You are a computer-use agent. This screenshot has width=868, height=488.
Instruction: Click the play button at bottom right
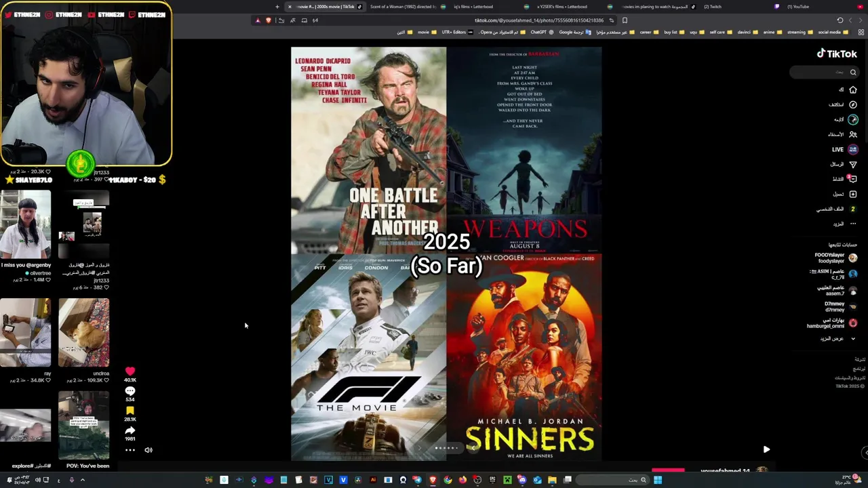766,449
